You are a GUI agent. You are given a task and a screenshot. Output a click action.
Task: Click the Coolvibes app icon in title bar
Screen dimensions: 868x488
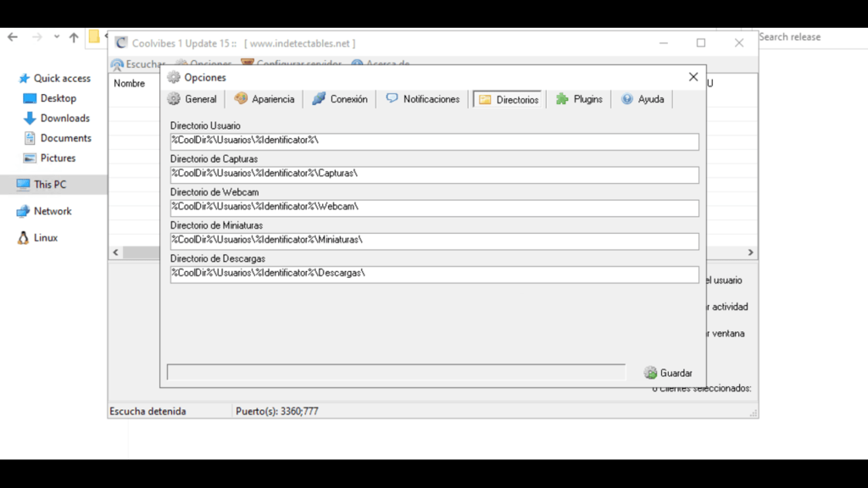click(x=121, y=43)
